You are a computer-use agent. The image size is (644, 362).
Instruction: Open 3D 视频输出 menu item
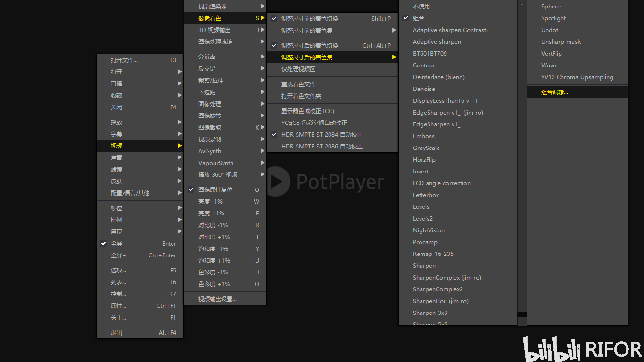coord(225,30)
